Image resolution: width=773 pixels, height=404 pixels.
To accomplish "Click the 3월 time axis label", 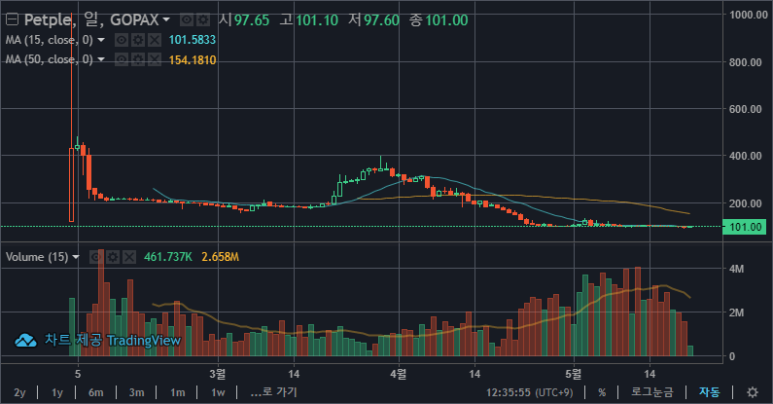I will [217, 374].
